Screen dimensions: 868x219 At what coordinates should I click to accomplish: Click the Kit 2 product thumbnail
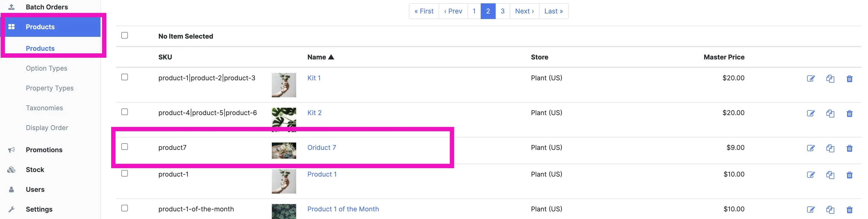284,120
